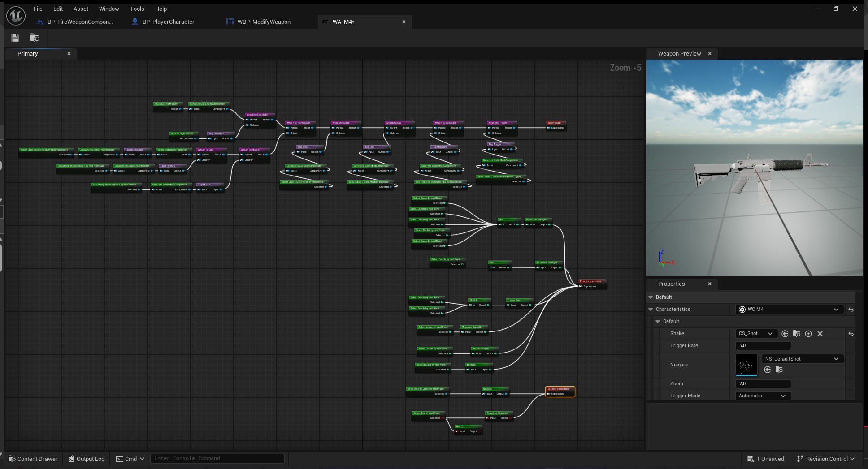Image resolution: width=868 pixels, height=469 pixels.
Task: Open the Content Drawer
Action: pyautogui.click(x=34, y=459)
